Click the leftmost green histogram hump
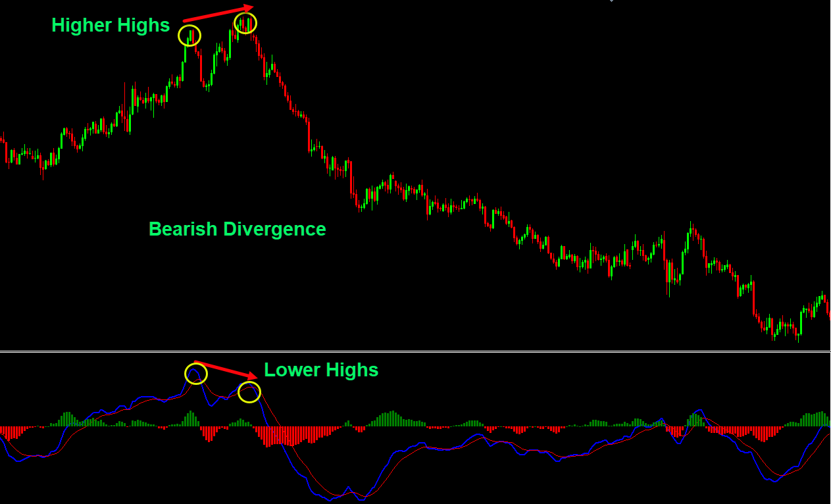The height and width of the screenshot is (504, 831). pyautogui.click(x=67, y=419)
